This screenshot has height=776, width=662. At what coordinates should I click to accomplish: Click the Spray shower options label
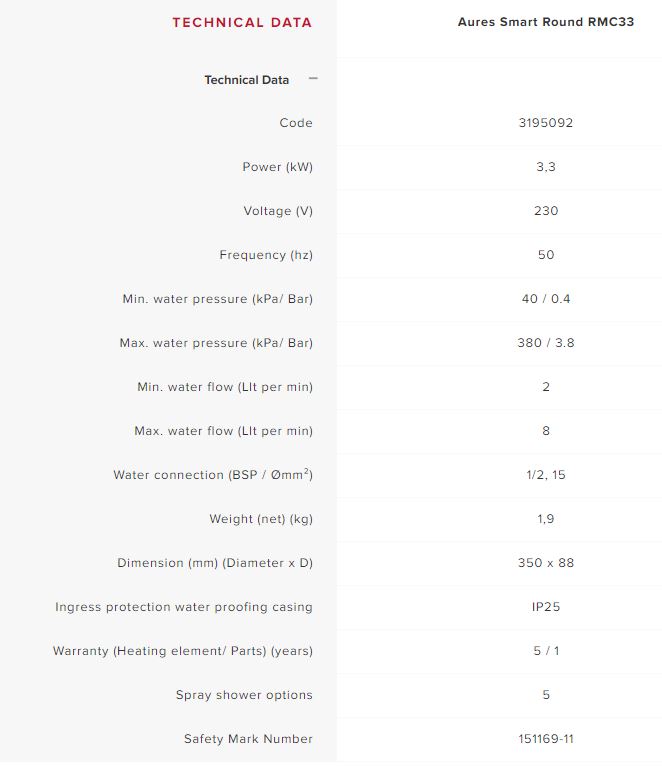244,695
